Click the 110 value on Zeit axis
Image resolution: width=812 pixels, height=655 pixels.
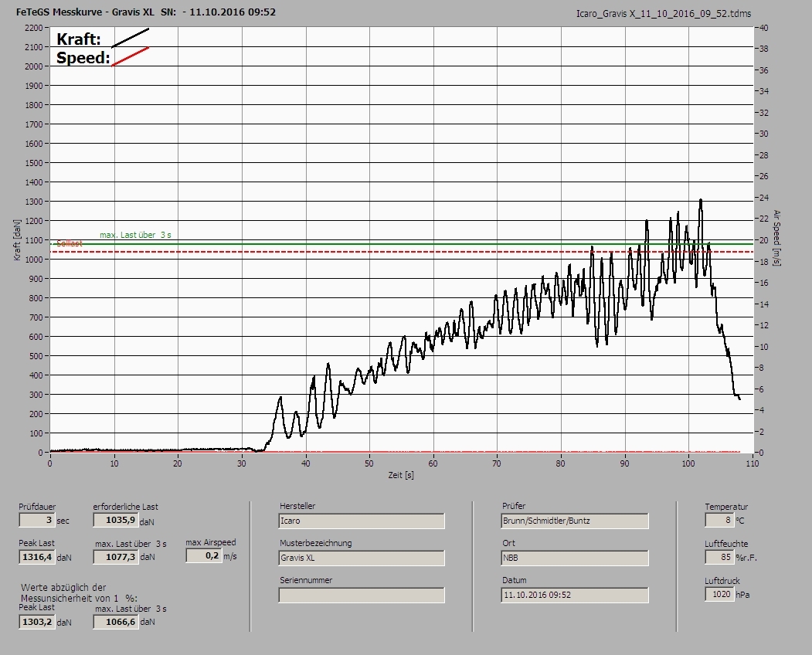point(752,463)
